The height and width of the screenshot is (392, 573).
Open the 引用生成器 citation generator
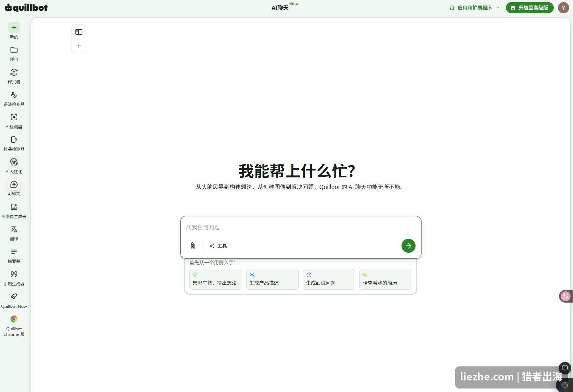[x=14, y=278]
